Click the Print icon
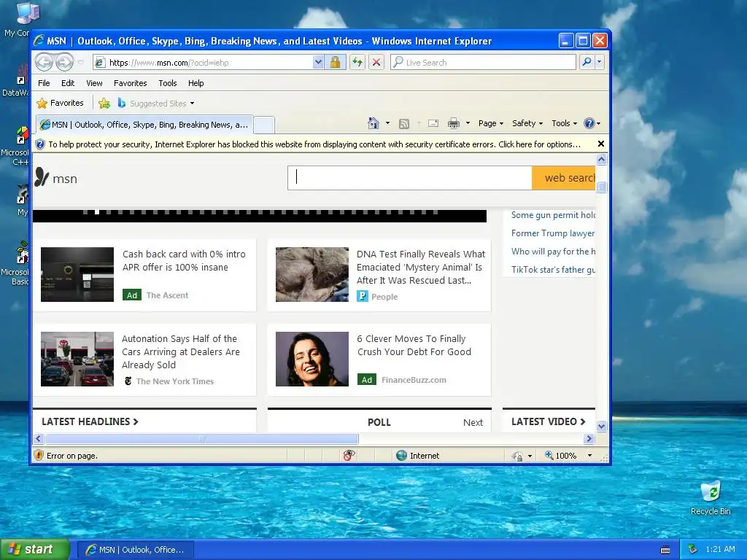747x560 pixels. pos(454,124)
